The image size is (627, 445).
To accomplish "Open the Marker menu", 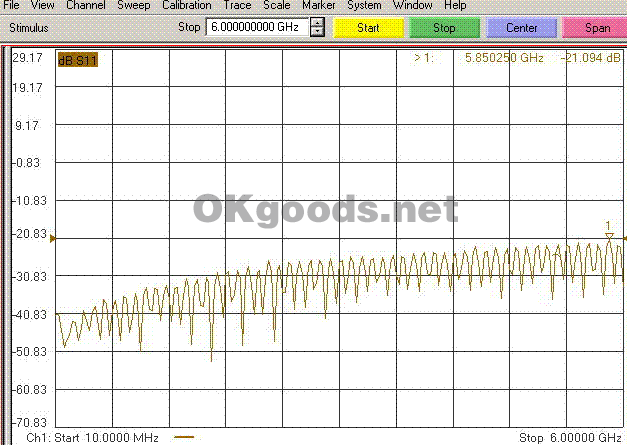I will (x=319, y=5).
